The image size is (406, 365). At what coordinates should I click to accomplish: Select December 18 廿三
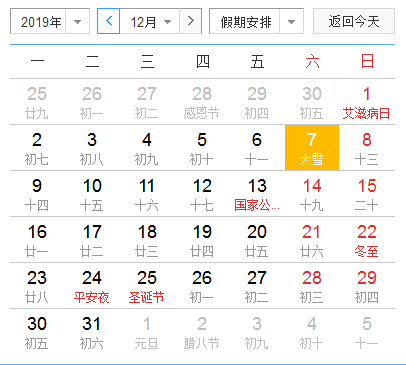[147, 240]
